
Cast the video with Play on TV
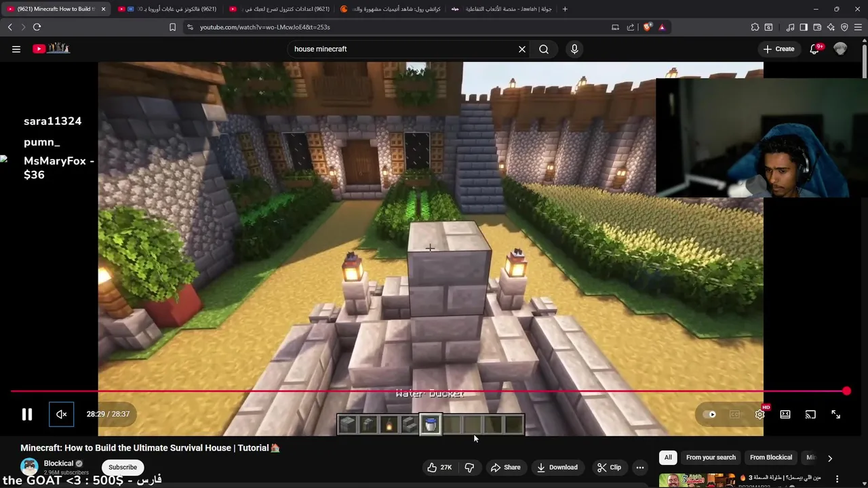(810, 414)
